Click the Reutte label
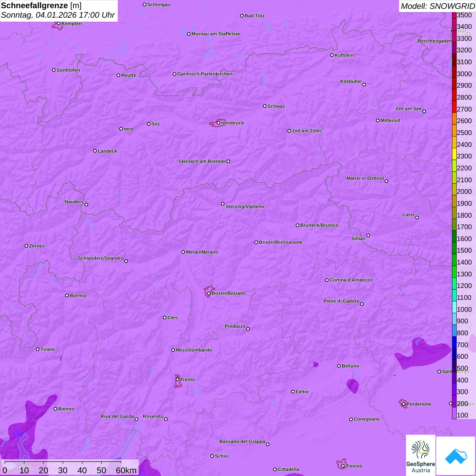The image size is (476, 476). point(129,75)
